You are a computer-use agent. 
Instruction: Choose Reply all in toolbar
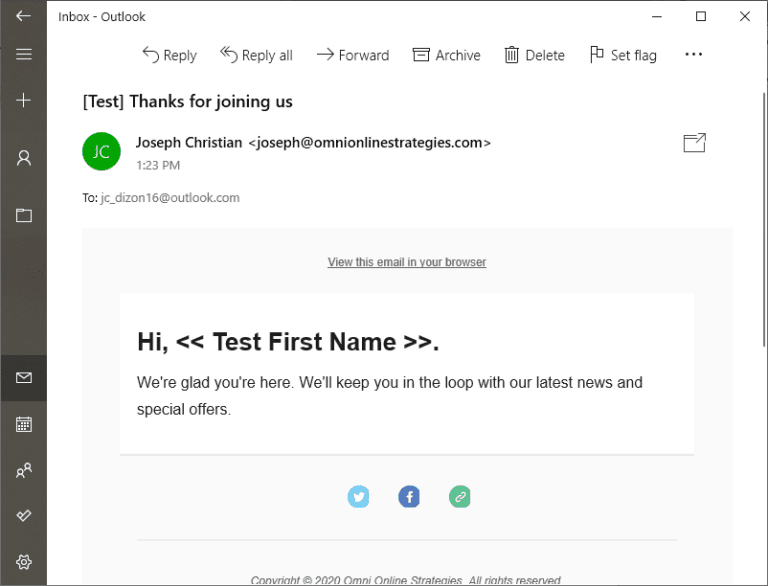(256, 55)
